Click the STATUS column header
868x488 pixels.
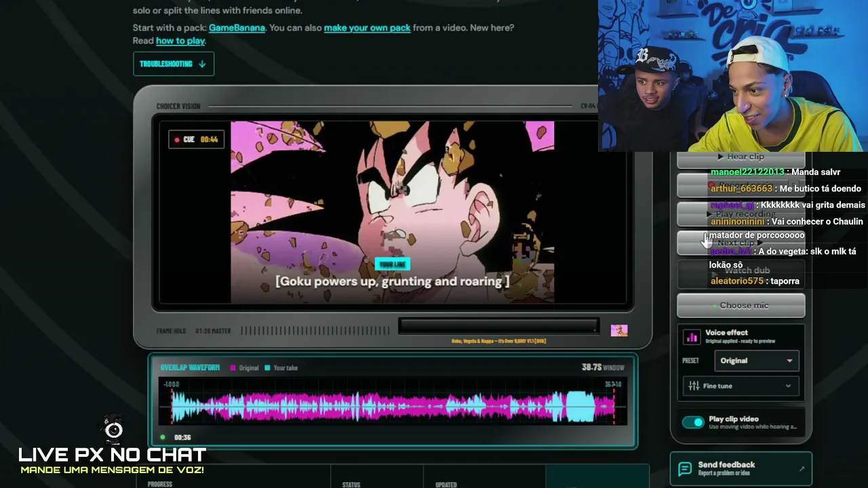pyautogui.click(x=351, y=485)
